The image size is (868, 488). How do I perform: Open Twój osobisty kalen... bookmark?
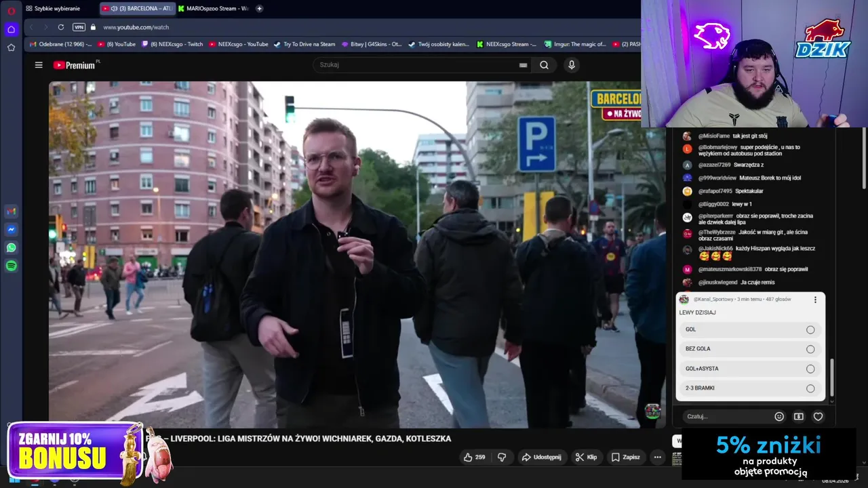pos(438,44)
